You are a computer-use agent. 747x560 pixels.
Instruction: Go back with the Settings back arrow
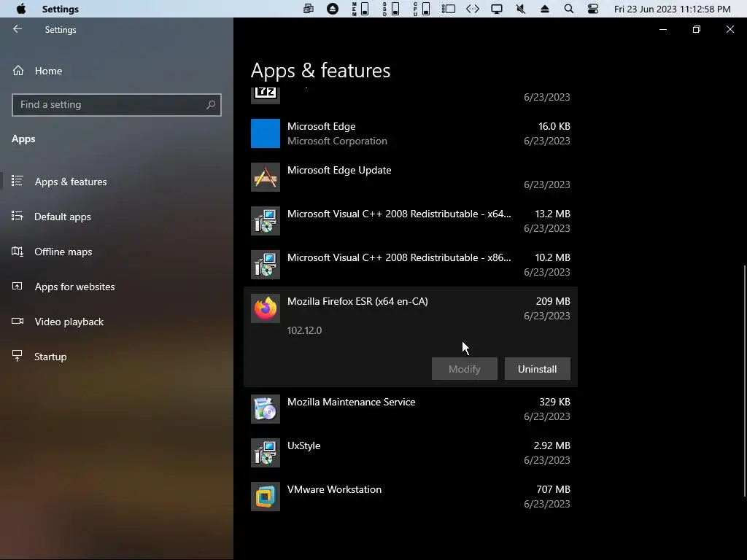pos(18,29)
